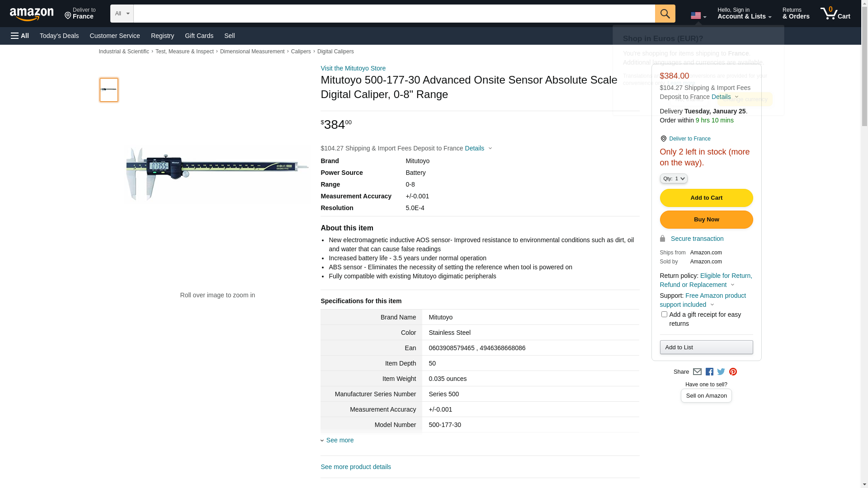Click the search magnifier icon button
The height and width of the screenshot is (488, 868).
(665, 14)
